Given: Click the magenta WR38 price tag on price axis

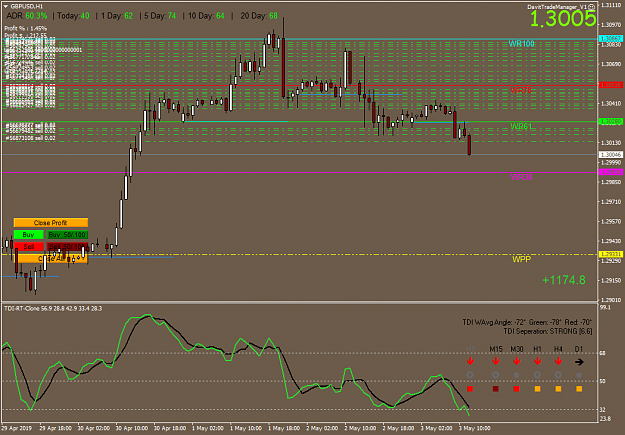Looking at the screenshot, I should (x=611, y=172).
